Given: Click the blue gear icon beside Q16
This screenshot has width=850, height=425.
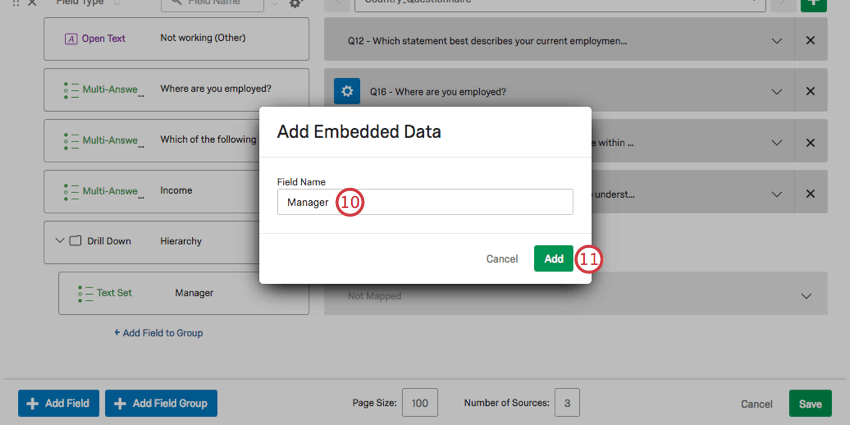Looking at the screenshot, I should pos(346,91).
